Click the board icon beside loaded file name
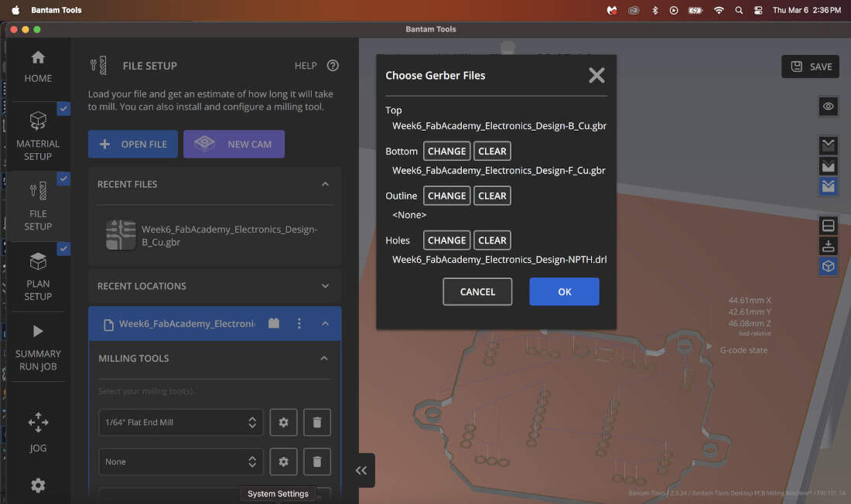 point(274,323)
